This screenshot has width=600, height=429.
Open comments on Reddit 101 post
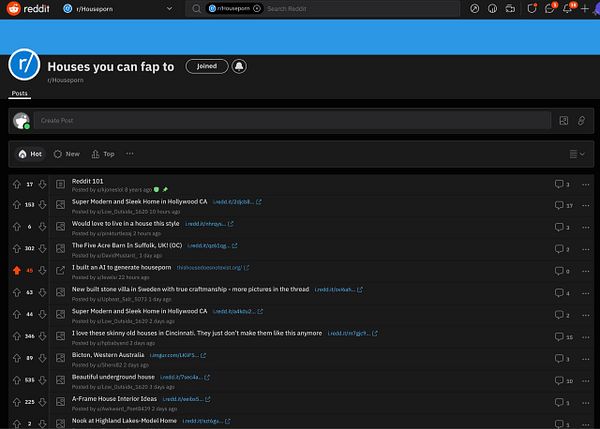tap(562, 184)
